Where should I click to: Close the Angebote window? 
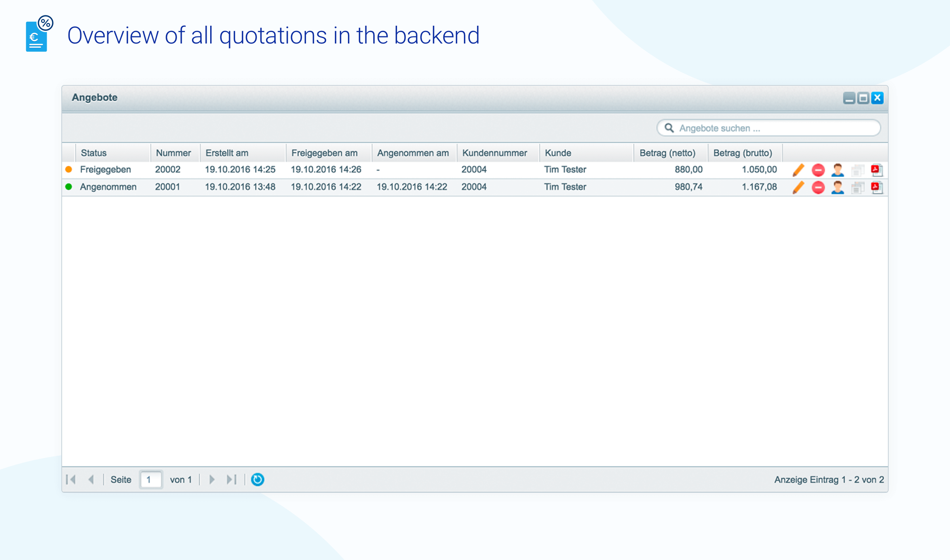click(x=878, y=98)
